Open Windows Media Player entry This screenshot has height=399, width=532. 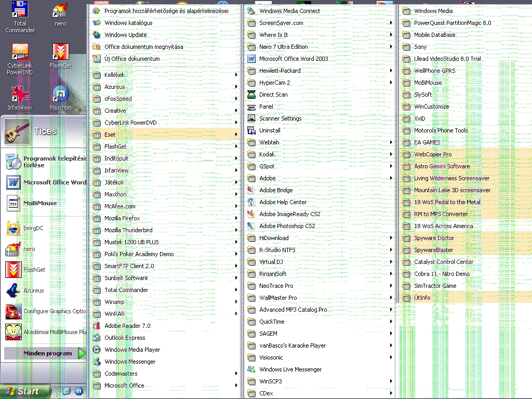tap(165, 350)
